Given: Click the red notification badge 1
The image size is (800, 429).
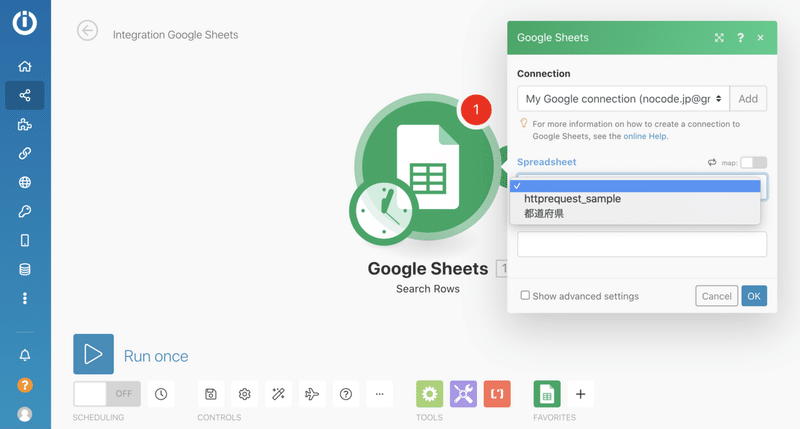Looking at the screenshot, I should coord(476,109).
